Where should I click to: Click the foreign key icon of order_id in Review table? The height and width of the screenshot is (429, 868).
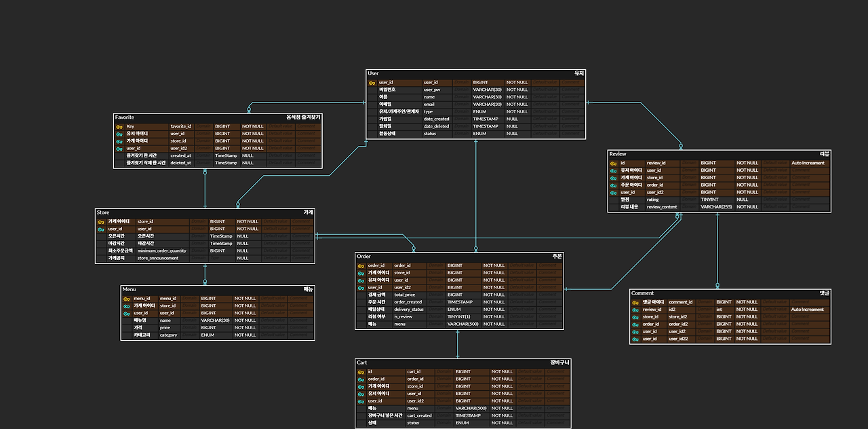click(613, 185)
